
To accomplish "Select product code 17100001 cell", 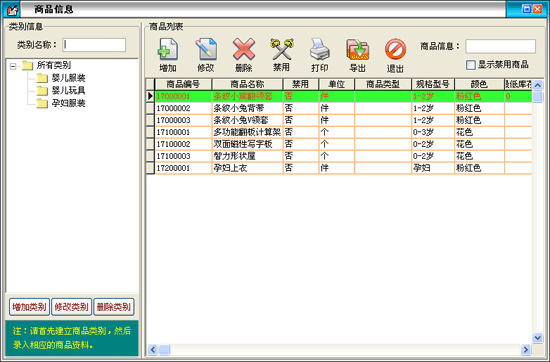I will point(183,132).
